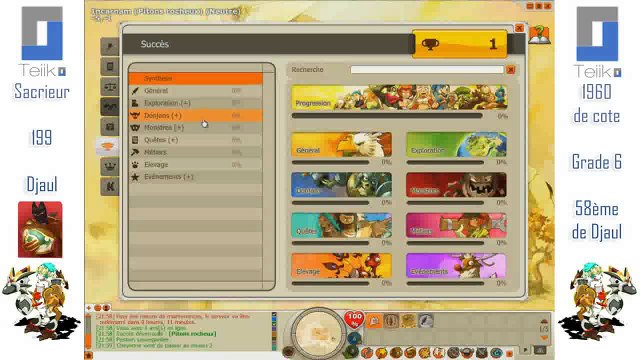
Task: Click the rightmost button on the bottom bar
Action: coord(540,350)
